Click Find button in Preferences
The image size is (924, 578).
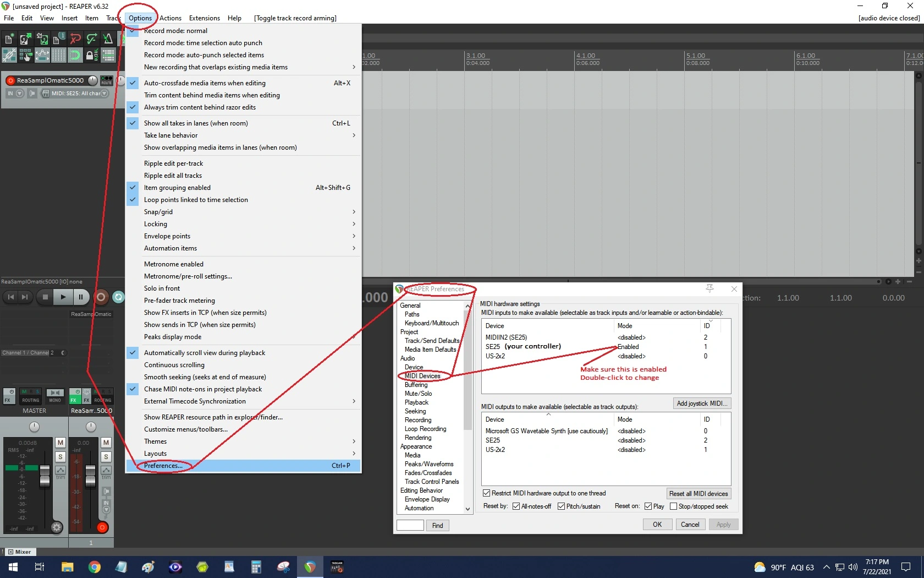click(x=437, y=526)
